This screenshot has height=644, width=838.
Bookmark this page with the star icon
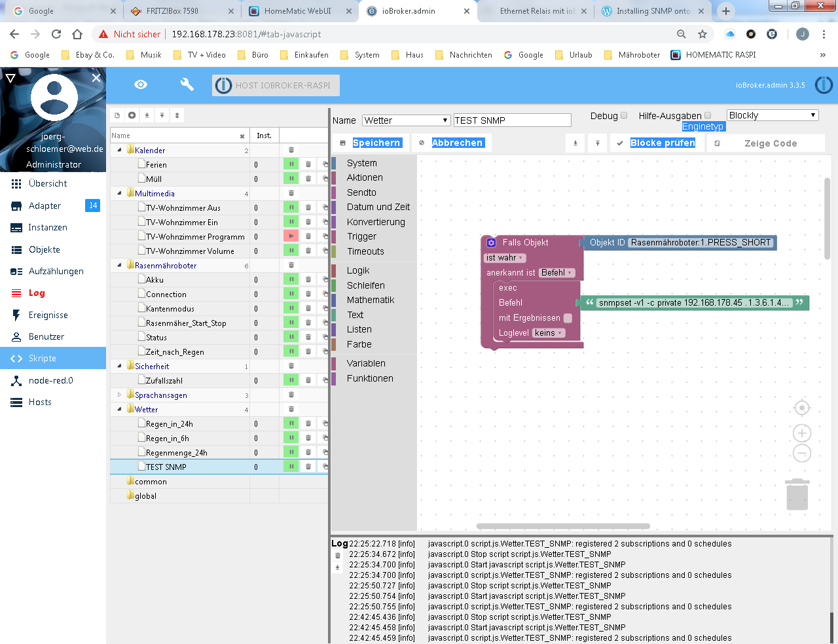702,34
